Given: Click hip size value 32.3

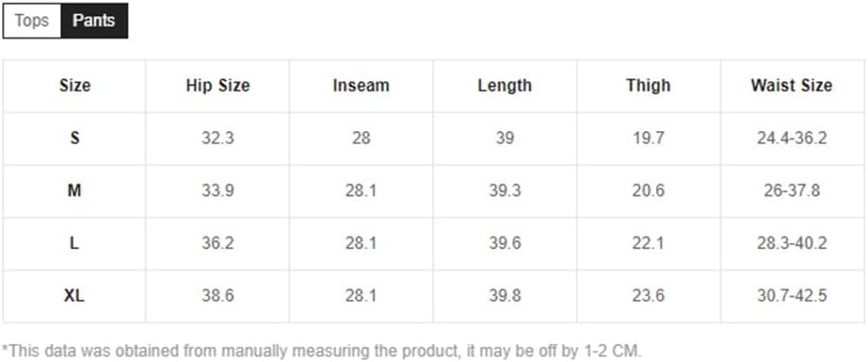Looking at the screenshot, I should (217, 138).
